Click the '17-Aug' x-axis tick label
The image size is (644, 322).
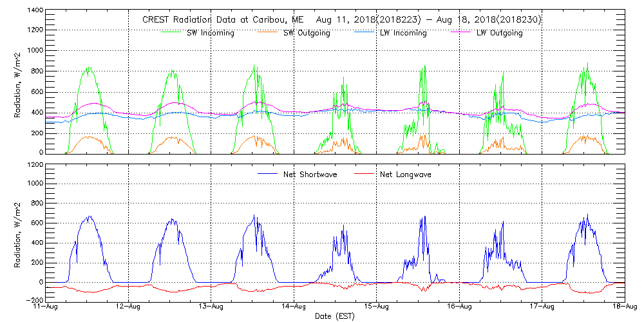542,308
